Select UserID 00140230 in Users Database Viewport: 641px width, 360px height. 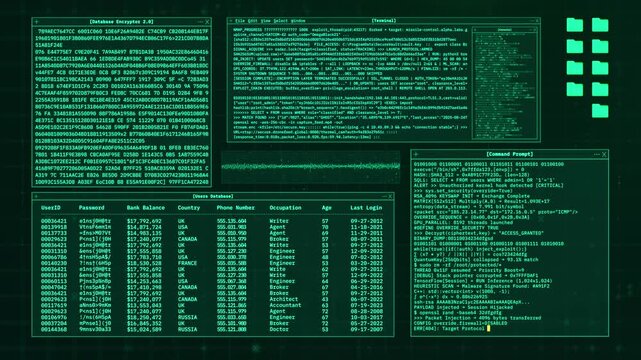tap(54, 263)
